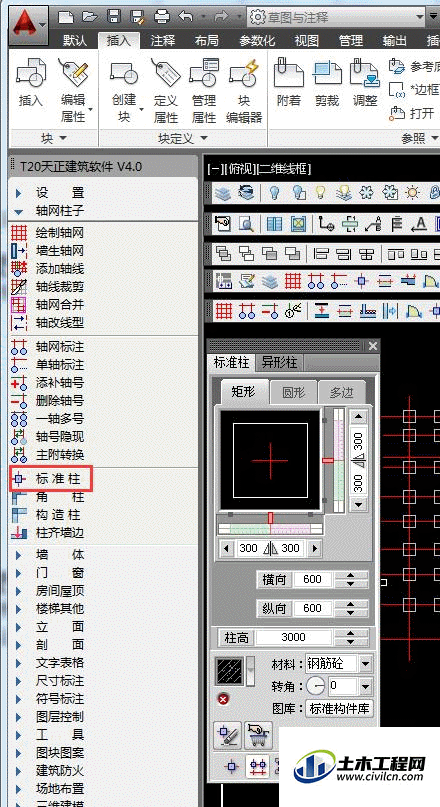Click the insert-along-axis column icon
The height and width of the screenshot is (807, 440).
pos(257,767)
